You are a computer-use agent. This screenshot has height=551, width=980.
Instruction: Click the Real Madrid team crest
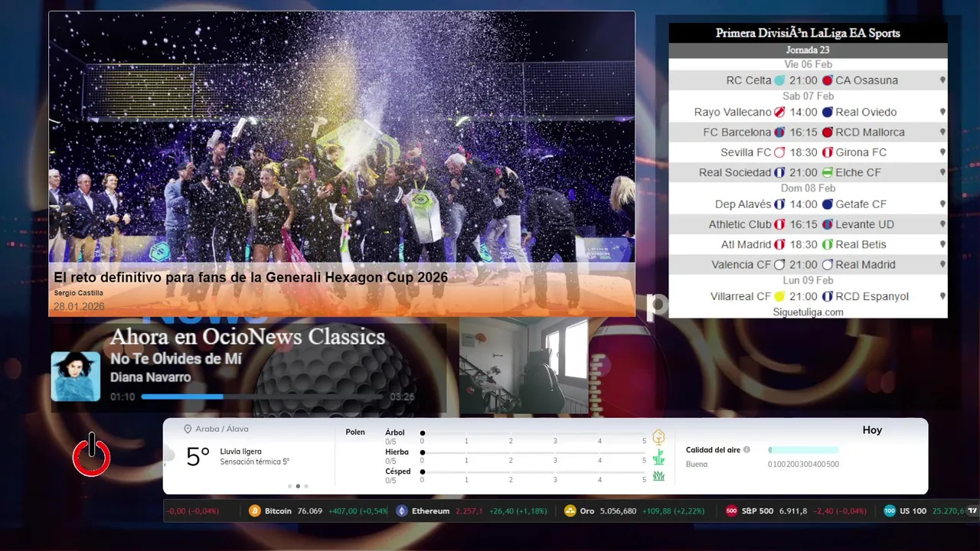coord(828,265)
